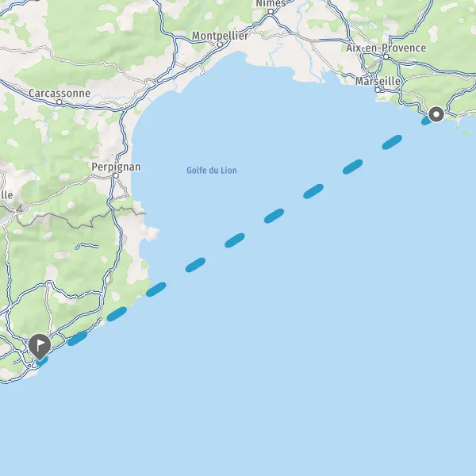
Task: Click the Montpellier map label
Action: [220, 36]
